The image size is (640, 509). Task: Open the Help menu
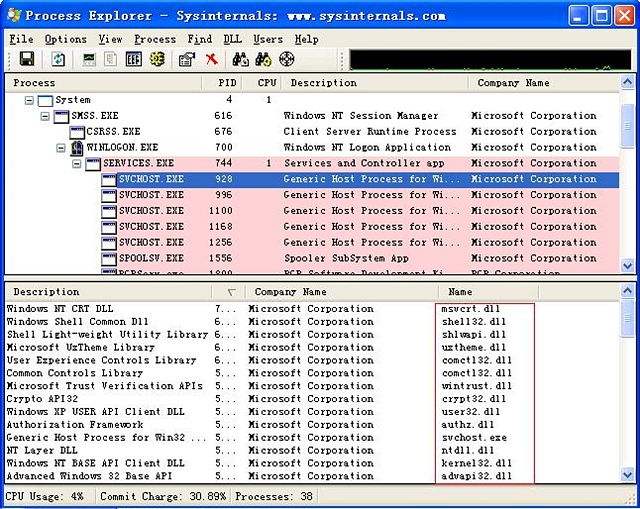tap(307, 39)
